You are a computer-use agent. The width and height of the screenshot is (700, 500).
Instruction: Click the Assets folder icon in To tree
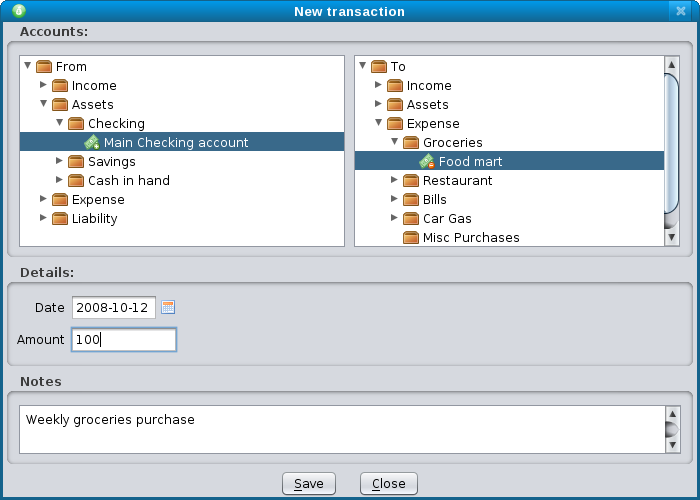coord(395,104)
